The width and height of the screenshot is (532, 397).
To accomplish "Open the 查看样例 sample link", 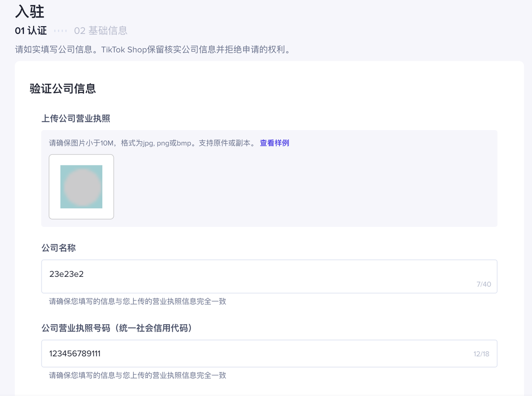I will pos(274,143).
